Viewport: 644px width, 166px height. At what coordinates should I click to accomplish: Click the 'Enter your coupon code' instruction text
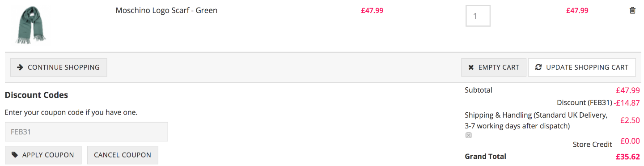(x=71, y=112)
